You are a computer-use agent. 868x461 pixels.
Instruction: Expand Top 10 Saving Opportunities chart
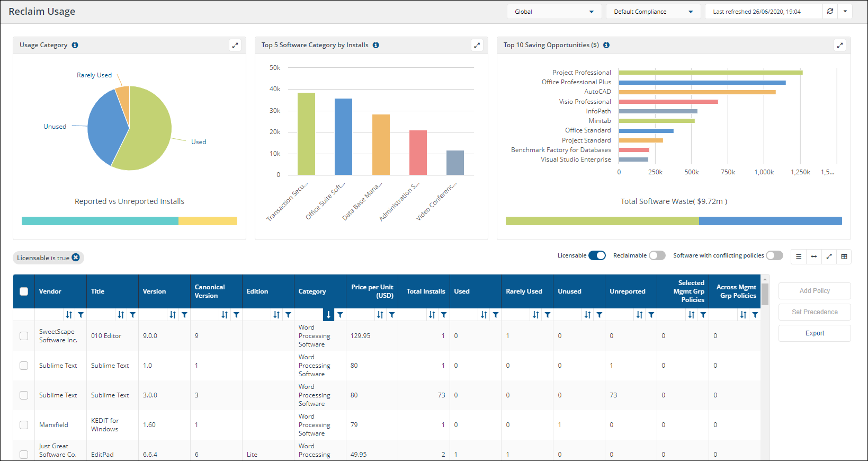[840, 46]
